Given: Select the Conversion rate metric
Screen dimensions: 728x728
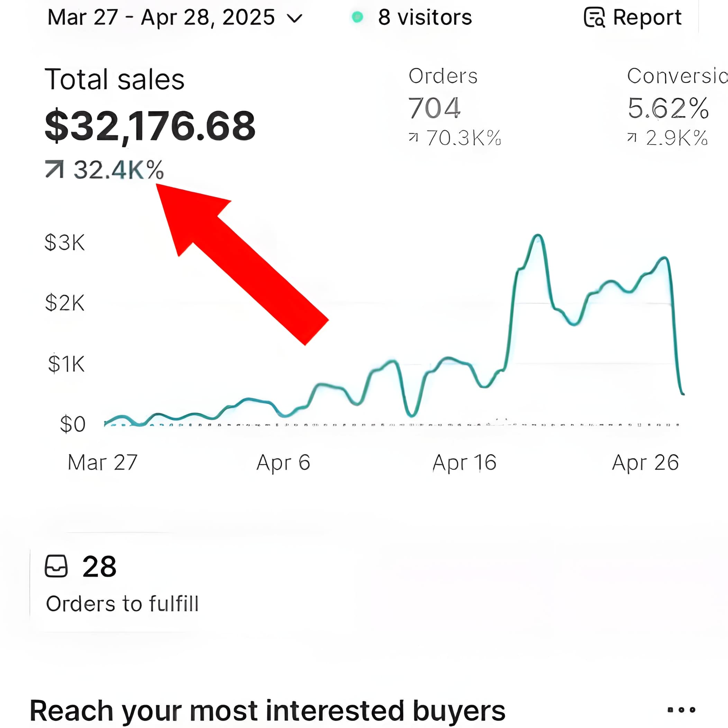Looking at the screenshot, I should tap(676, 76).
